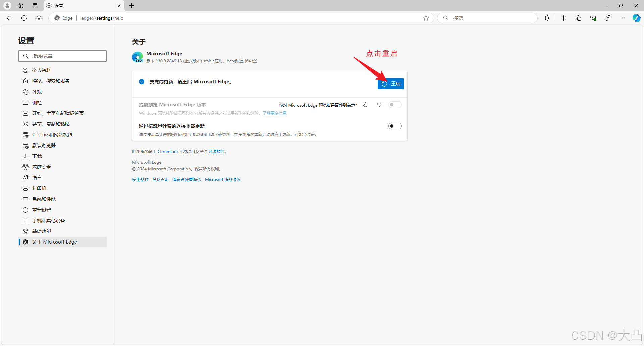Click the blue update checkmark icon

[x=142, y=82]
